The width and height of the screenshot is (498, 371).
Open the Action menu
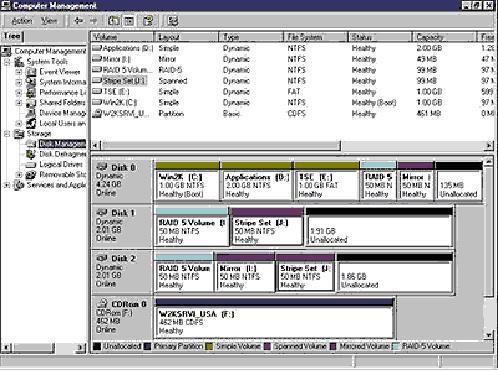click(22, 21)
